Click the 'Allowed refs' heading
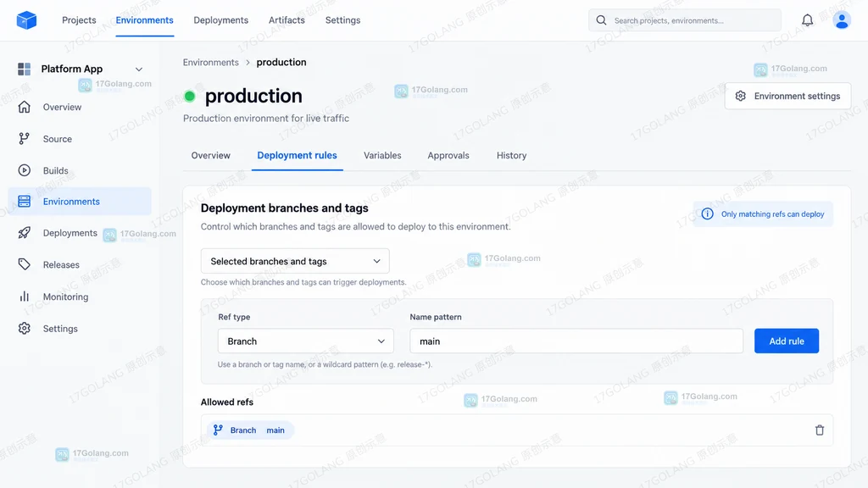 tap(227, 402)
